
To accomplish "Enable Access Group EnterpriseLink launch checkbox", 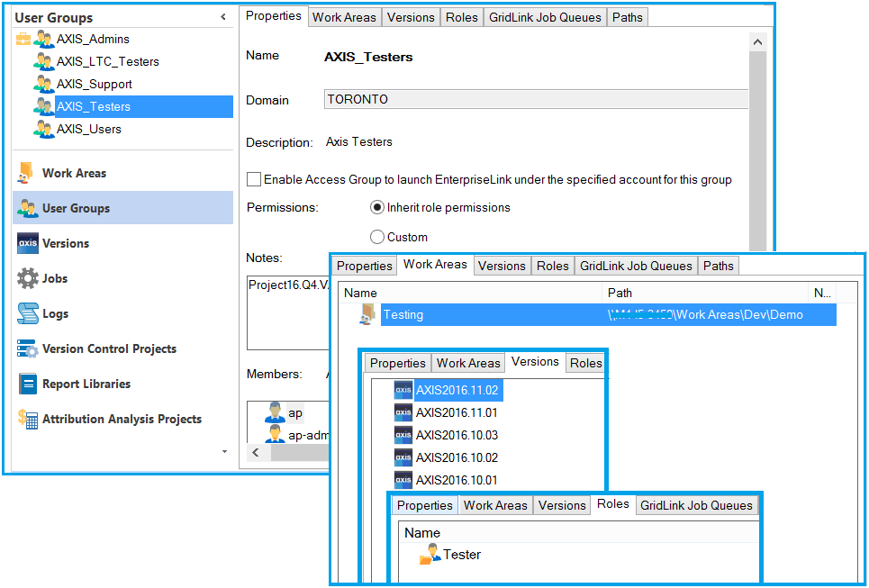I will (254, 179).
